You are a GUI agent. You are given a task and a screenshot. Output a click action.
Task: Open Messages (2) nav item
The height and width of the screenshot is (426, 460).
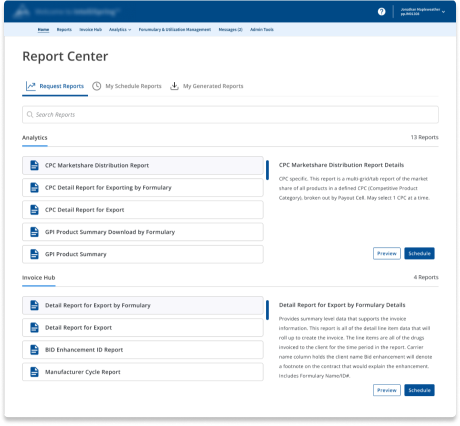[230, 30]
